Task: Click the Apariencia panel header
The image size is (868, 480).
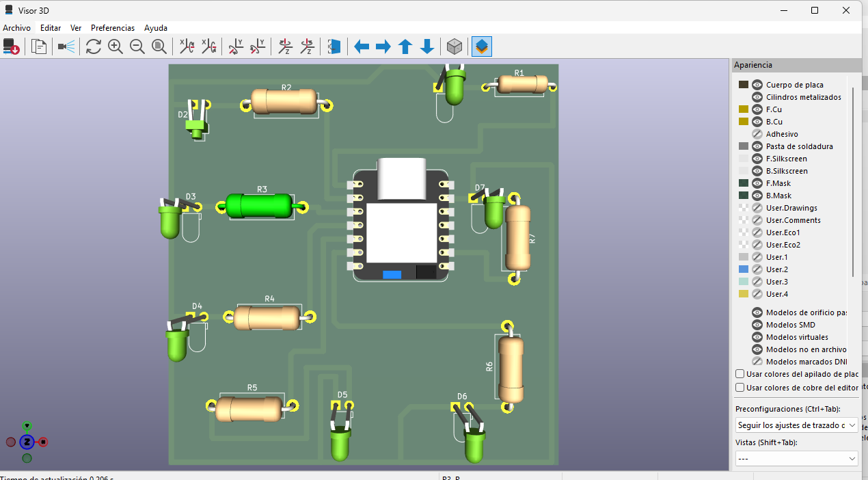Action: (x=796, y=65)
